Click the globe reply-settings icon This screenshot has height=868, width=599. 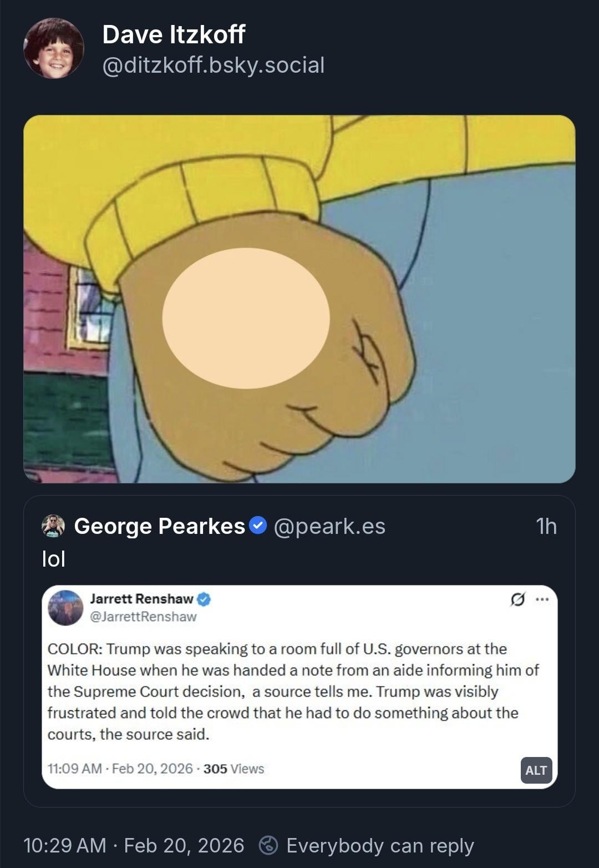point(268,845)
